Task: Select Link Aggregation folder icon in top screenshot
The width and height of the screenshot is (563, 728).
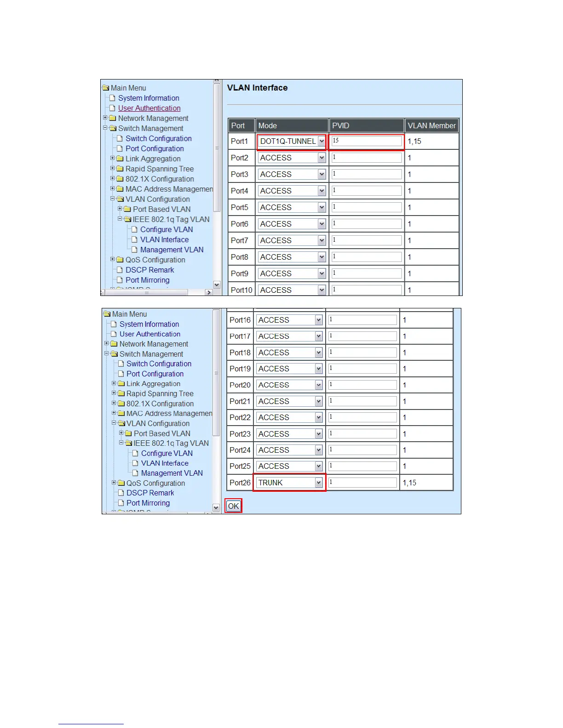Action: [x=120, y=159]
